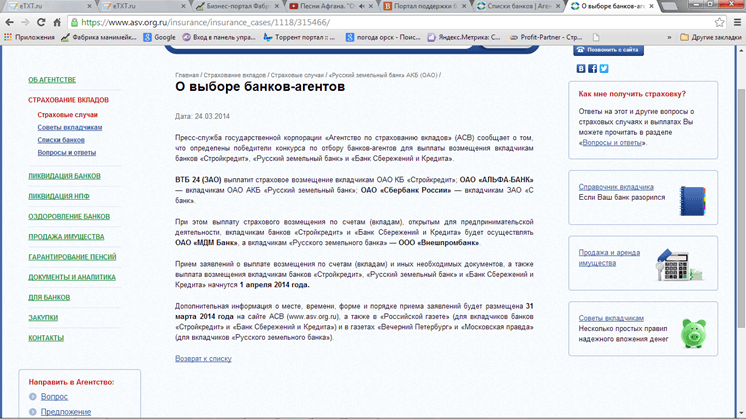
Task: Open the Фабрика манимейкеров bookmark
Action: (x=98, y=37)
